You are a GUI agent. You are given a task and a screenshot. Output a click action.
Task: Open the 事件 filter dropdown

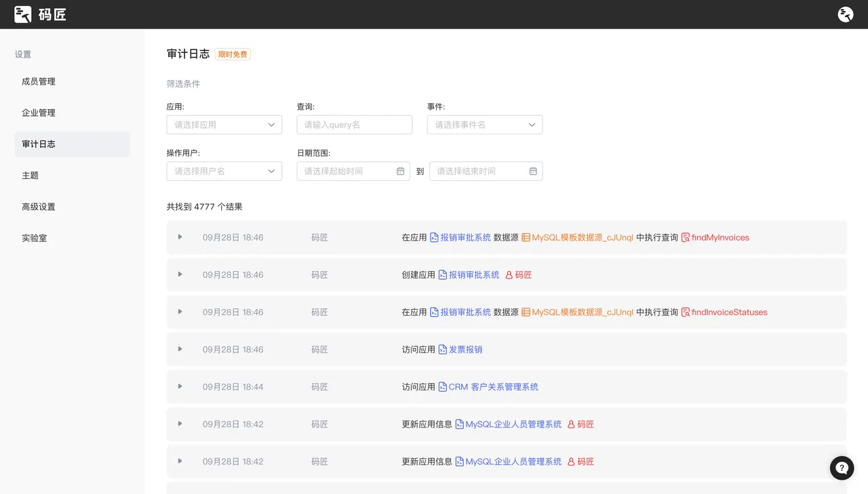pos(485,125)
